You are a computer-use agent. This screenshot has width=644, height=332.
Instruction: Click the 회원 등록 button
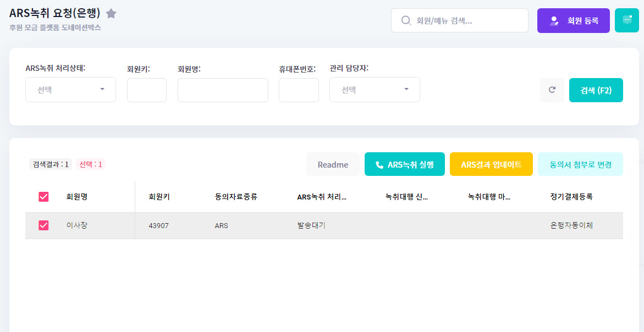pyautogui.click(x=573, y=20)
